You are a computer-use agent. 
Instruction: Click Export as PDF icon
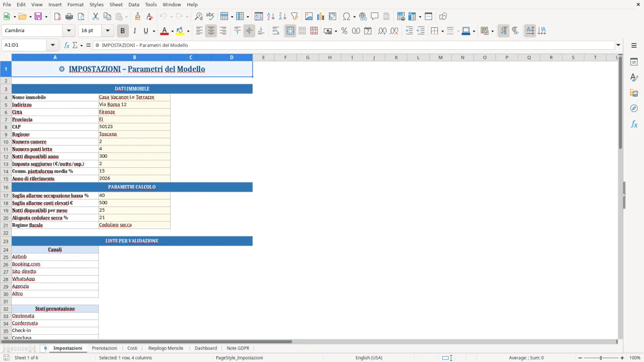click(57, 17)
